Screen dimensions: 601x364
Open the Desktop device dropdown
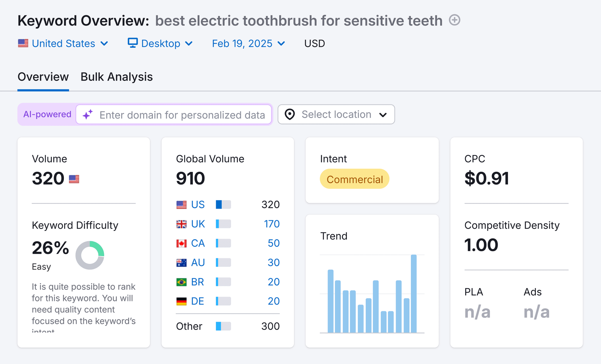click(x=160, y=43)
